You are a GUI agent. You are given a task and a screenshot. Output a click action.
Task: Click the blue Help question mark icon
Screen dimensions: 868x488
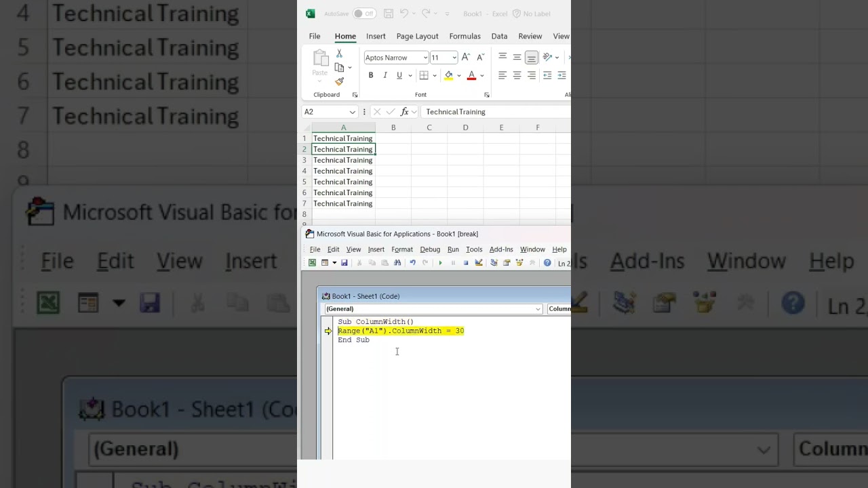(547, 263)
